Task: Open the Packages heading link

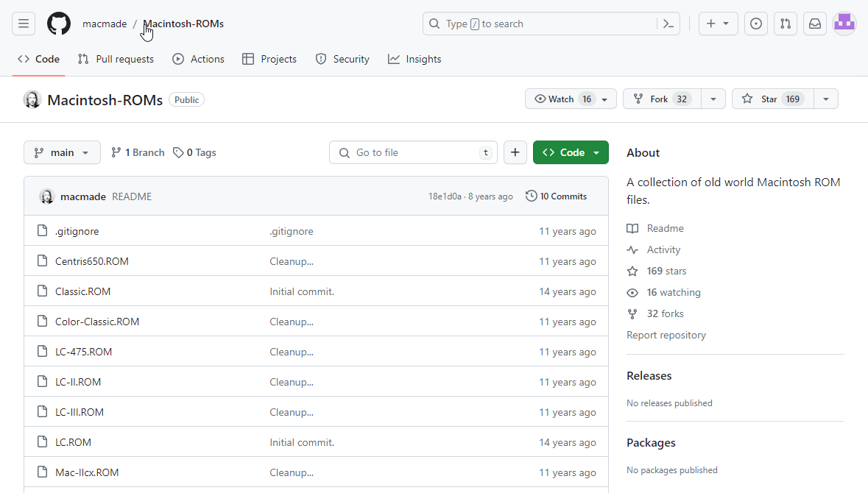Action: (x=651, y=443)
